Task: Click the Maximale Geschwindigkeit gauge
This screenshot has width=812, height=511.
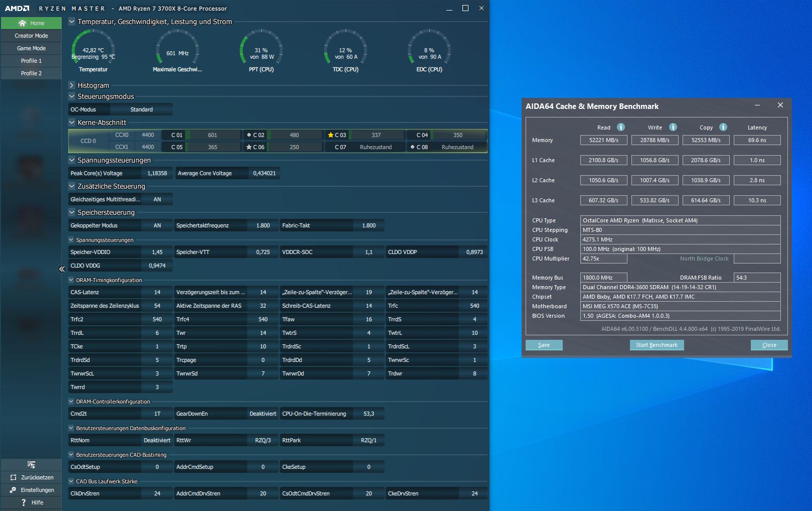Action: point(178,51)
